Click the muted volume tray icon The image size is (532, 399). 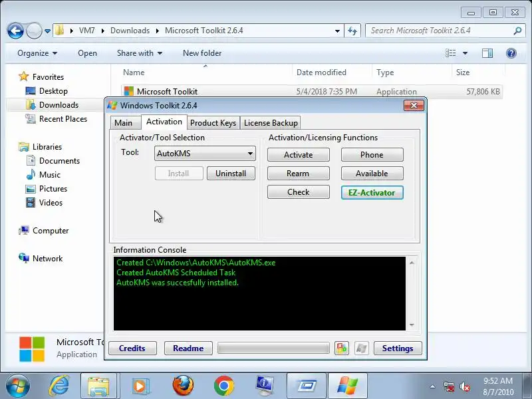click(x=464, y=386)
